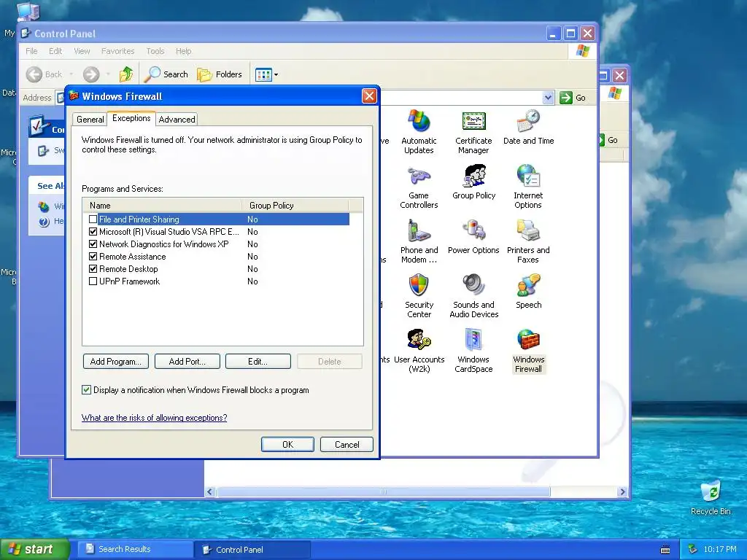Screen dimensions: 747x560
Task: Click the keyboard icon in the taskbar
Action: tap(665, 550)
